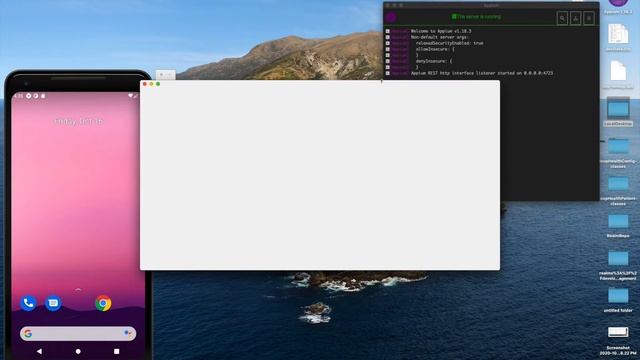Viewport: 640px width, 360px height.
Task: Tap the Google search bar on emulator
Action: 78,333
